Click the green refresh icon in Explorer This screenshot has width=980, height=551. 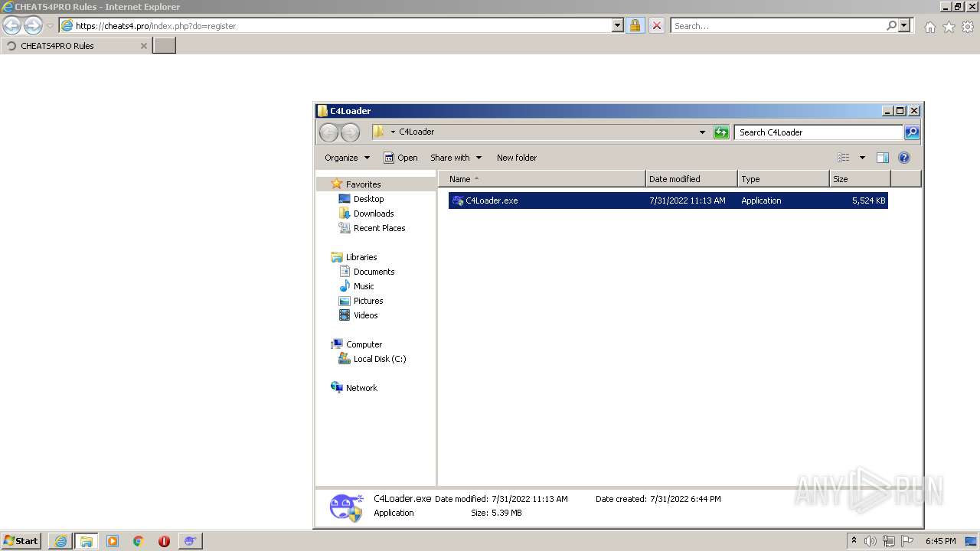tap(721, 132)
